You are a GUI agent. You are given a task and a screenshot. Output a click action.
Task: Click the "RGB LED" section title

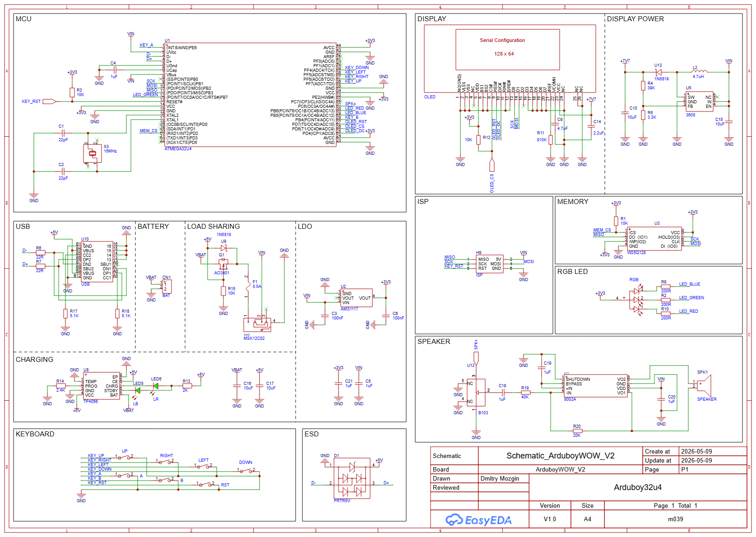coord(572,272)
